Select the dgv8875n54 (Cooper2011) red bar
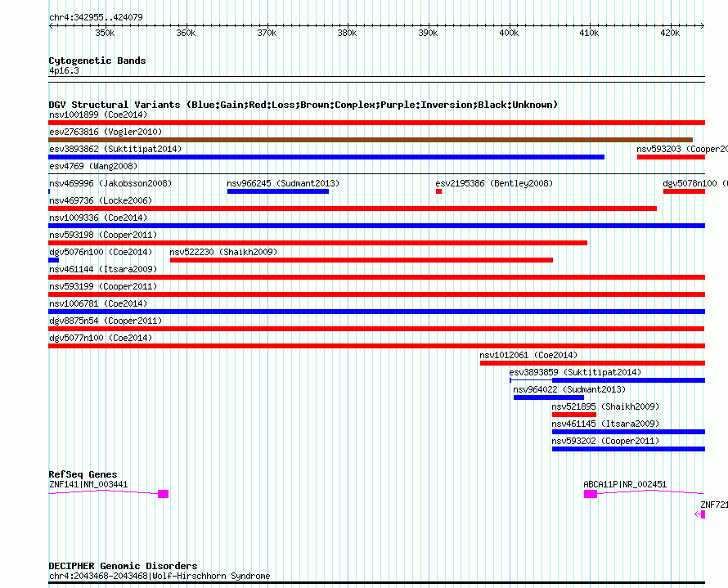This screenshot has width=728, height=588. 376,329
